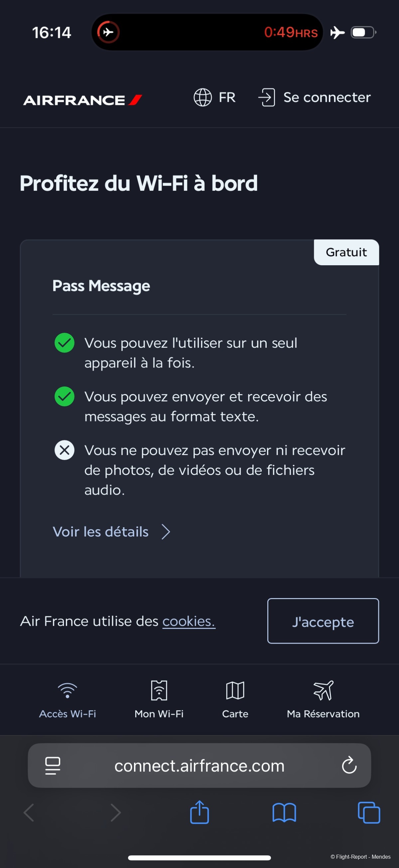Image resolution: width=399 pixels, height=868 pixels.
Task: Tap the connect.airfrance.com address bar
Action: pos(199,765)
